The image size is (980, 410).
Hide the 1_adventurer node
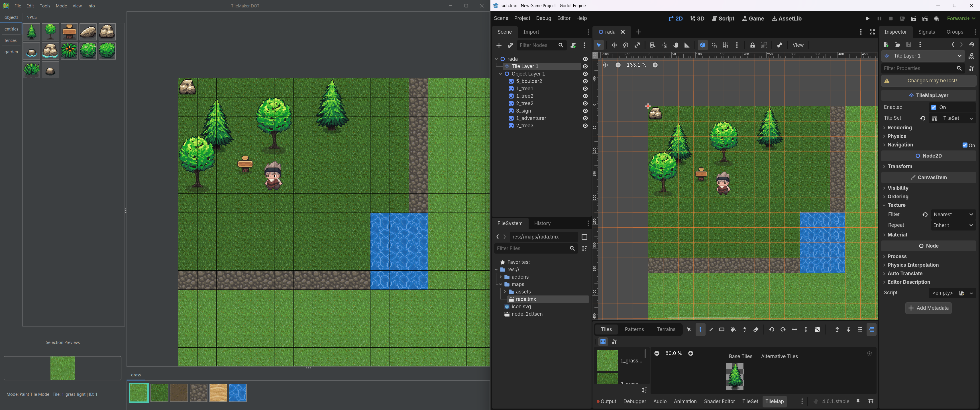tap(585, 118)
